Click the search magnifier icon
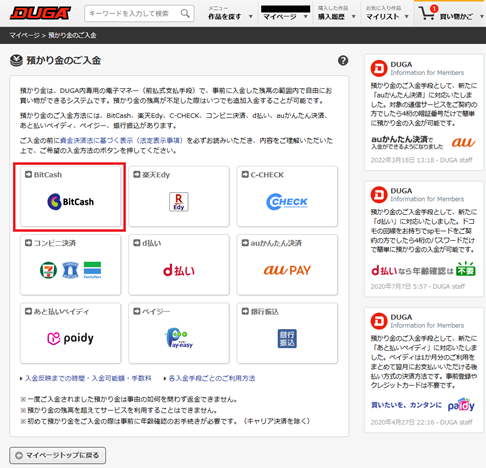The width and height of the screenshot is (486, 468). tap(185, 13)
